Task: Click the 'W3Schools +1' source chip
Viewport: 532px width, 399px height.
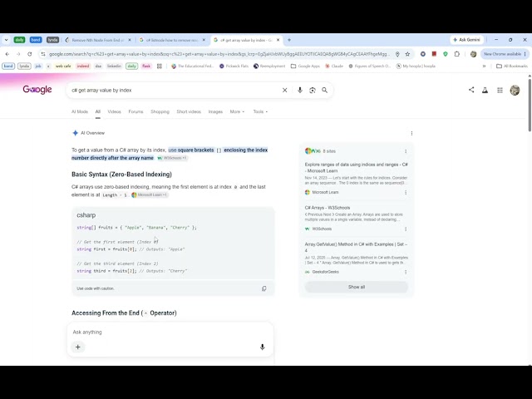Action: pyautogui.click(x=172, y=158)
